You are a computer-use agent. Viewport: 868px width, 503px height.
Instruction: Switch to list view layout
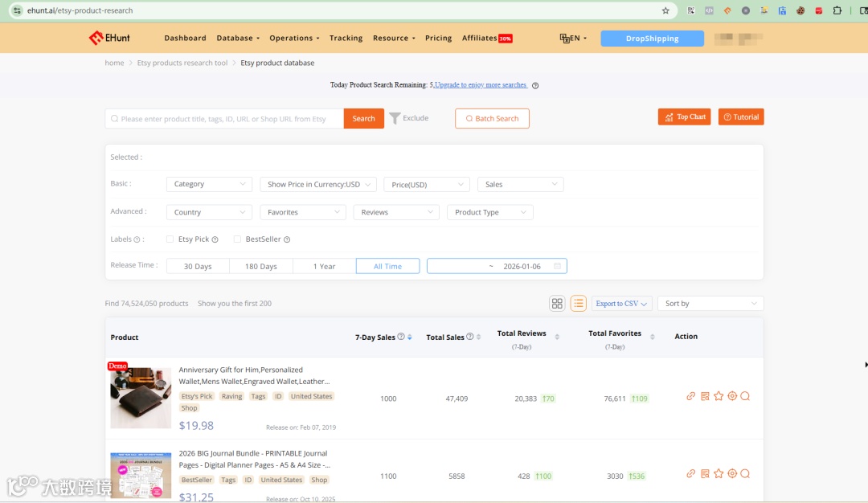(579, 303)
